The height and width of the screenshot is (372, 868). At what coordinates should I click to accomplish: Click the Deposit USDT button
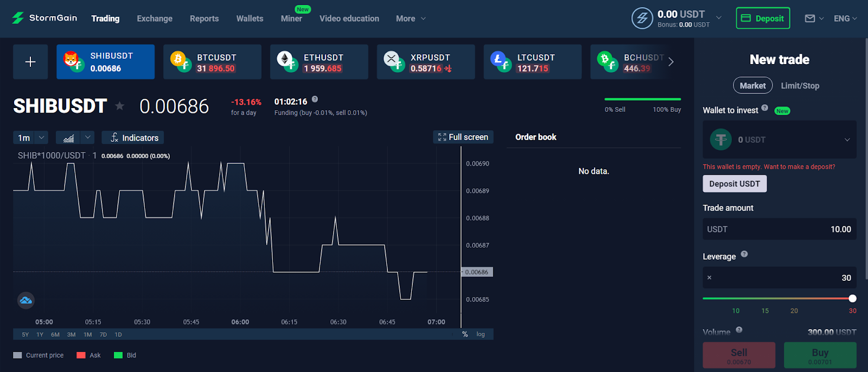pos(735,184)
